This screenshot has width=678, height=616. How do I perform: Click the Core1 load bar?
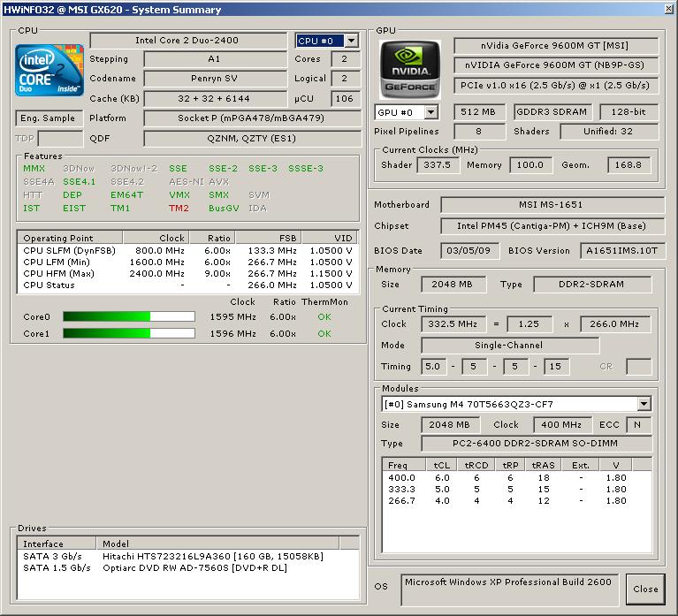click(129, 333)
